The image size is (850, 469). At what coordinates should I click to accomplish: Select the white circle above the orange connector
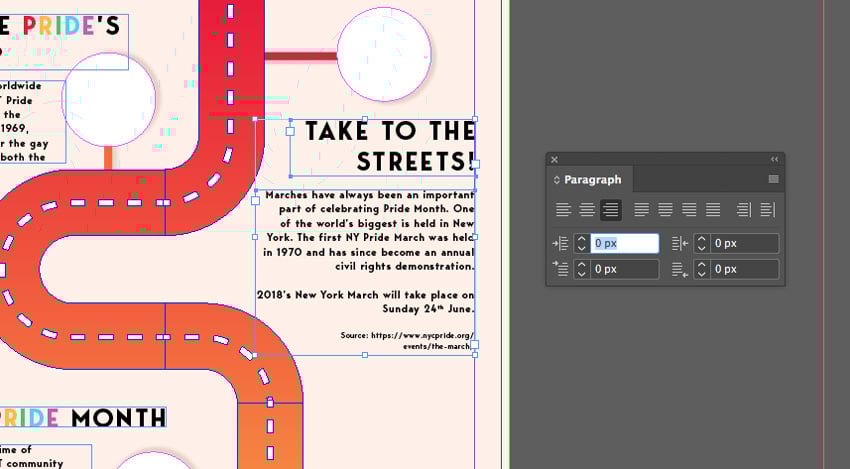point(110,100)
